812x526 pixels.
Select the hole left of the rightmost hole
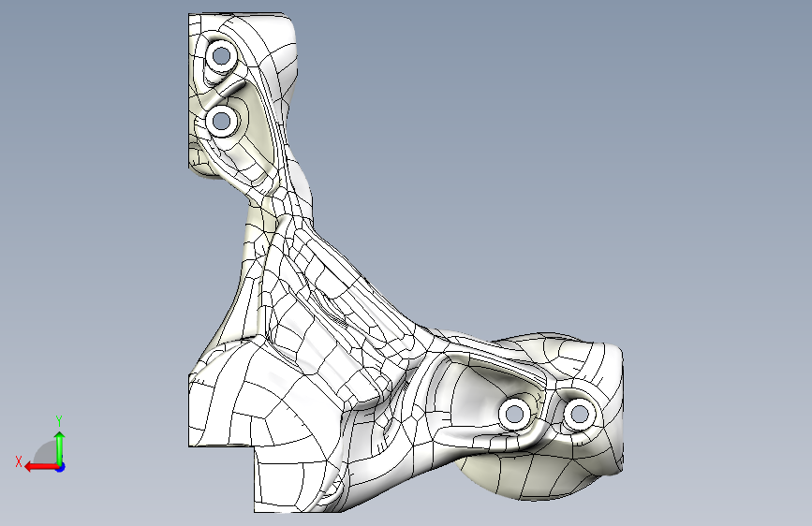(514, 415)
